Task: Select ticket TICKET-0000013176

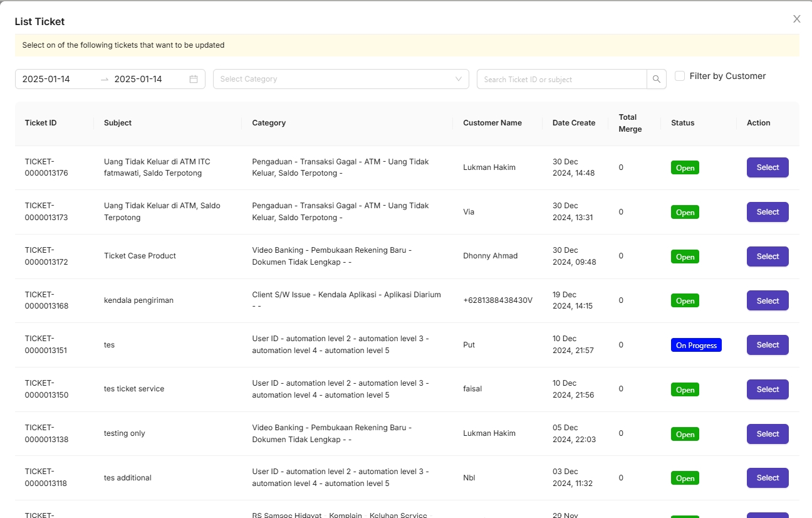Action: pos(767,167)
